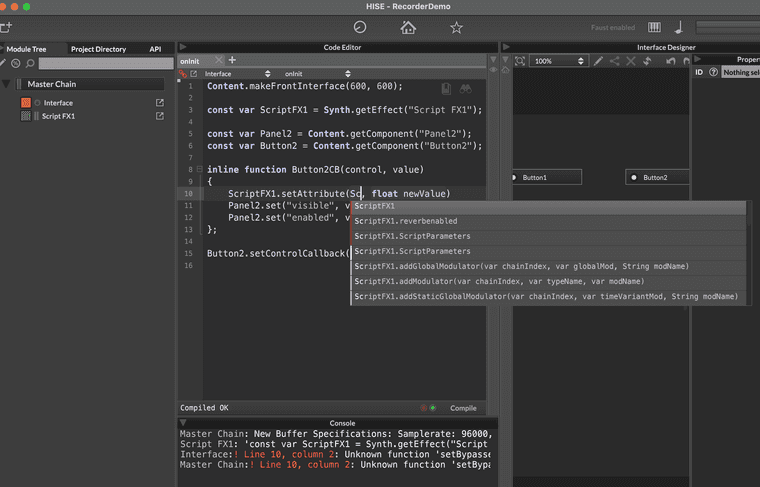
Task: Open the Interface script processor dropdown
Action: (236, 74)
